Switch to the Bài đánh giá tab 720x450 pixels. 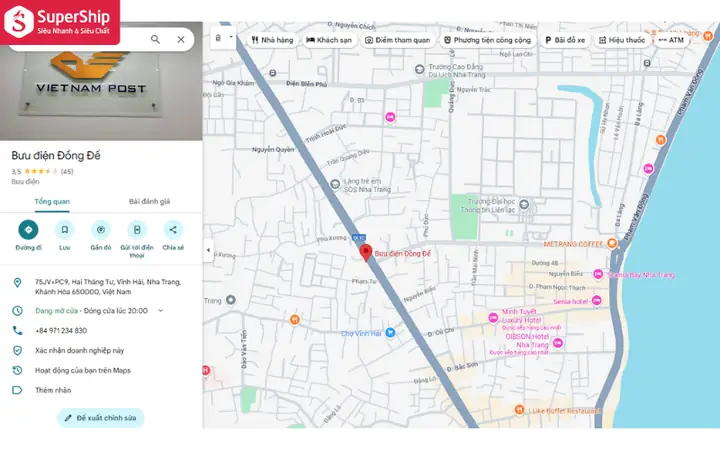click(149, 202)
